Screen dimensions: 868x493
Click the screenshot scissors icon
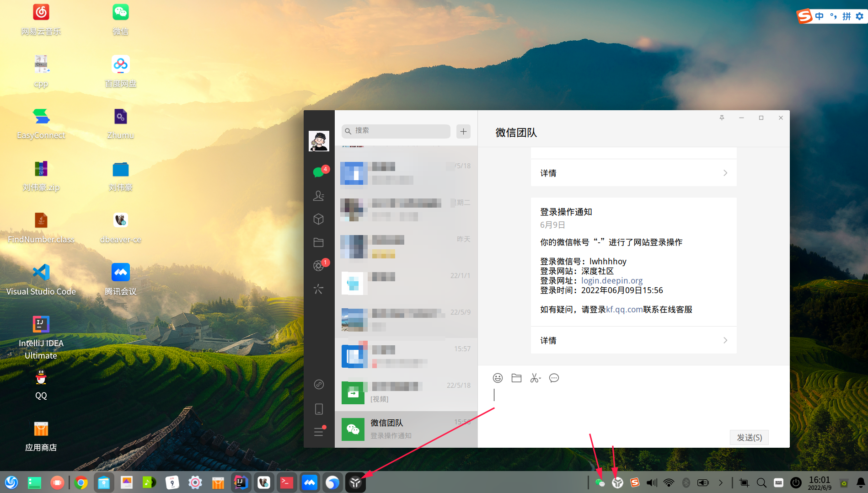coord(535,378)
